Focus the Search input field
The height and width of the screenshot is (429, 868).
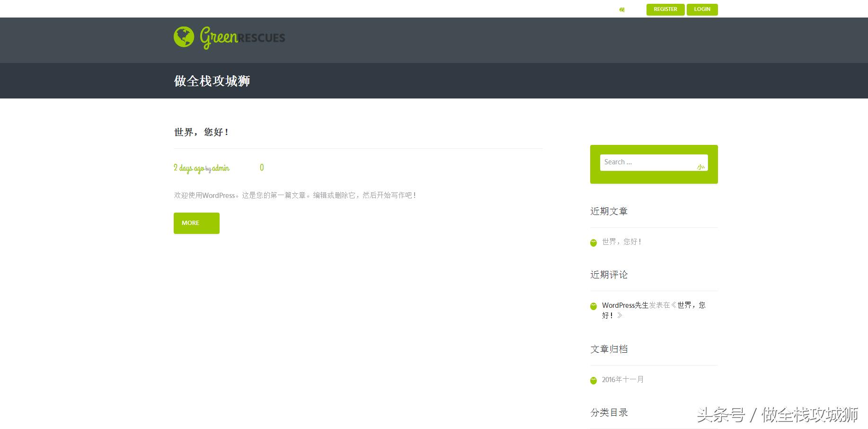click(x=647, y=162)
